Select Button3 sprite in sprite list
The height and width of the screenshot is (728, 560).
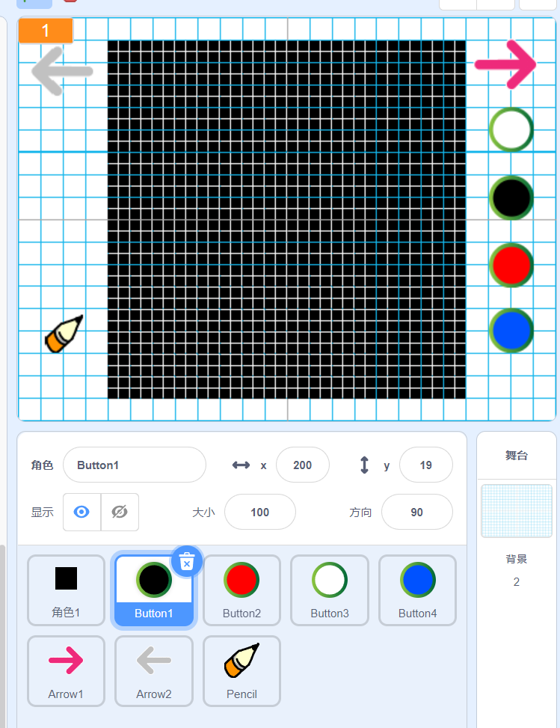pyautogui.click(x=330, y=590)
